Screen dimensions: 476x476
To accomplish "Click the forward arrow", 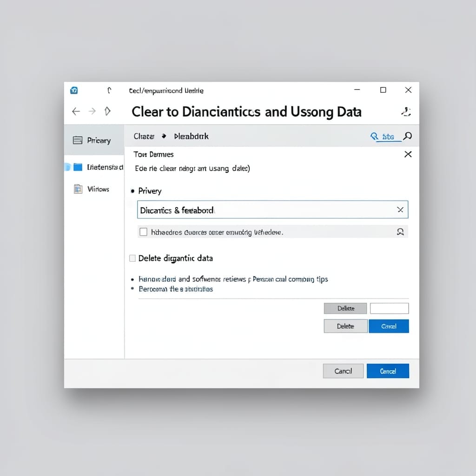I will pyautogui.click(x=92, y=112).
